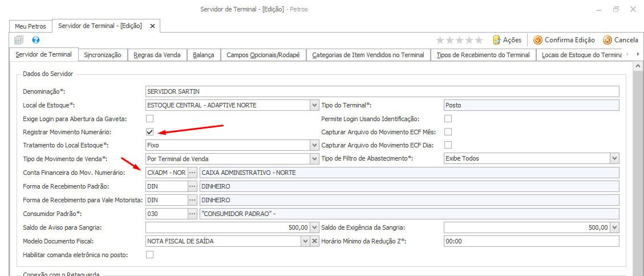Click the Confirma Edição button
This screenshot has height=276, width=644.
[564, 40]
